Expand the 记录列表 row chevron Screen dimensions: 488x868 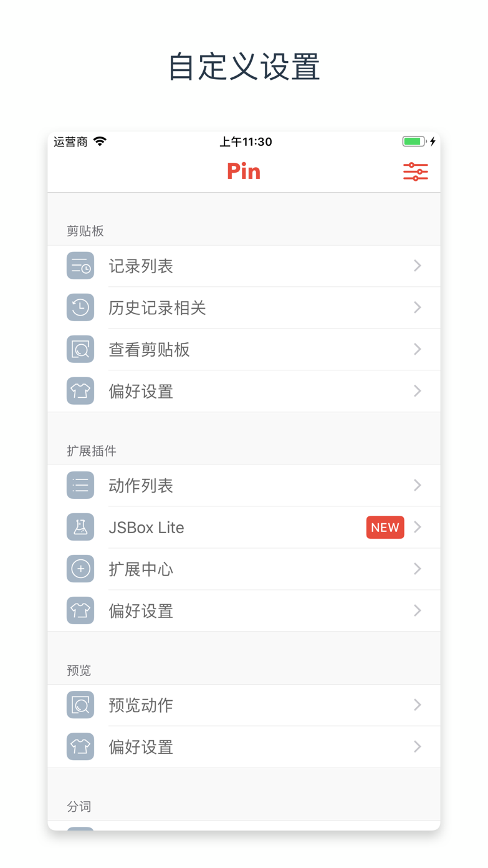click(x=418, y=266)
